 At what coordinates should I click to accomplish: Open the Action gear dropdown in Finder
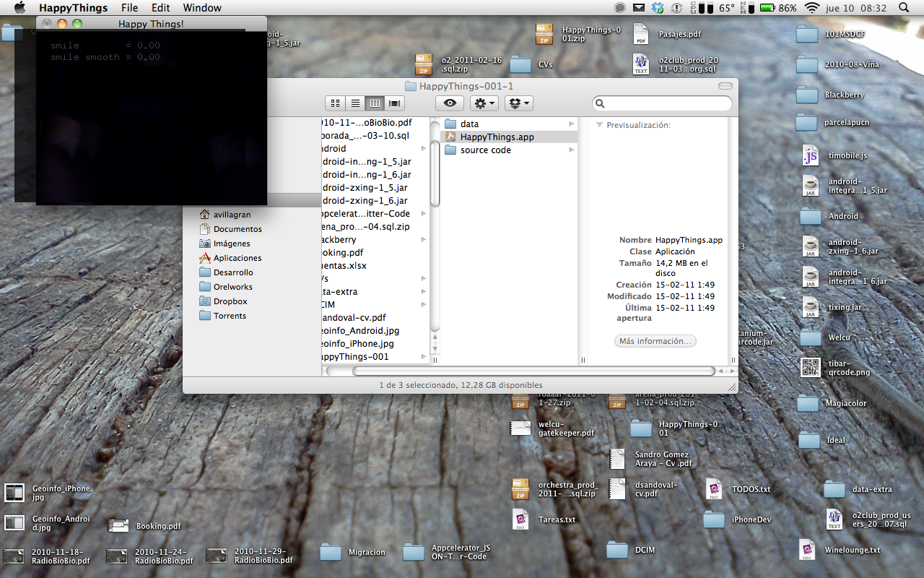pyautogui.click(x=484, y=103)
